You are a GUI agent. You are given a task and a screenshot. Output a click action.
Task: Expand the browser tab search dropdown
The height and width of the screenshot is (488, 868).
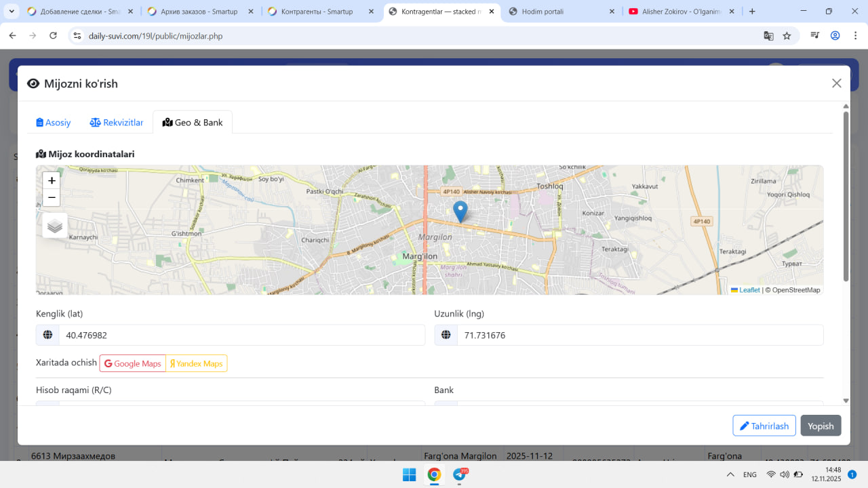(12, 12)
